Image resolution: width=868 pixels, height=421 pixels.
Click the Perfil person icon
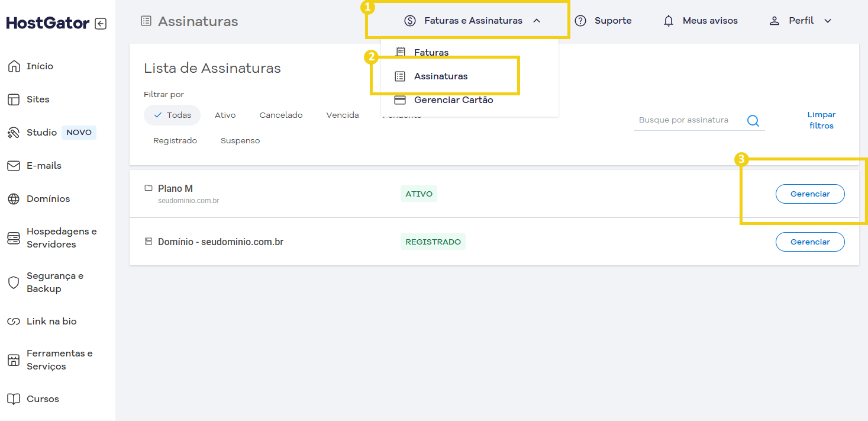(x=775, y=21)
